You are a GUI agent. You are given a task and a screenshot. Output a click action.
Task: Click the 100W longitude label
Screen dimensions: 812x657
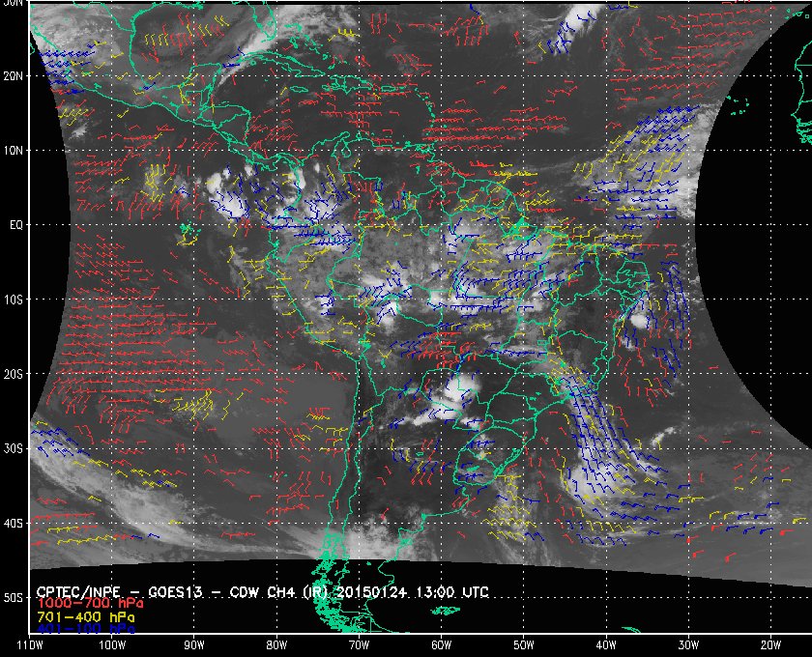(x=112, y=645)
